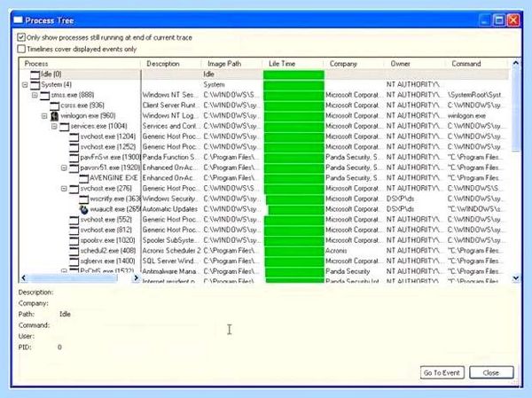532x398 pixels.
Task: Click the Process Tree title bar icon
Action: tap(19, 20)
